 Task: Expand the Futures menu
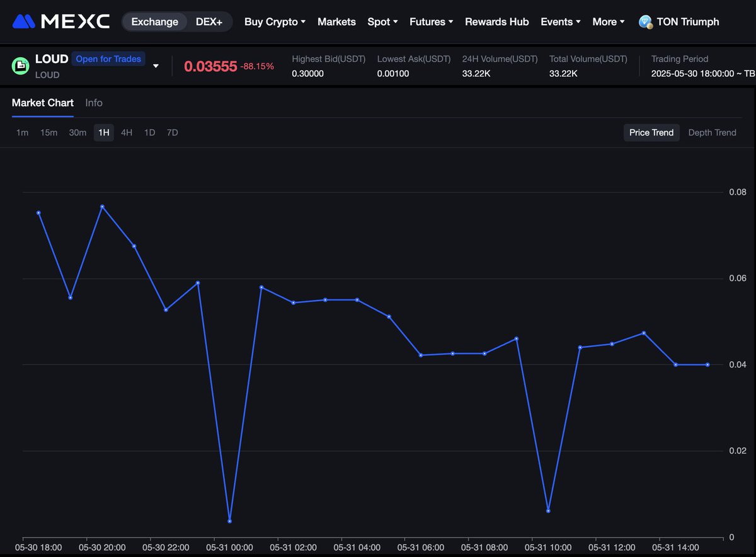[431, 21]
